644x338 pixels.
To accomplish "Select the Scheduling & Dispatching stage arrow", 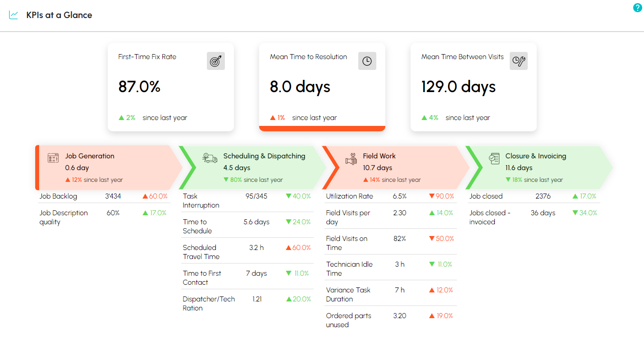I will pyautogui.click(x=252, y=167).
